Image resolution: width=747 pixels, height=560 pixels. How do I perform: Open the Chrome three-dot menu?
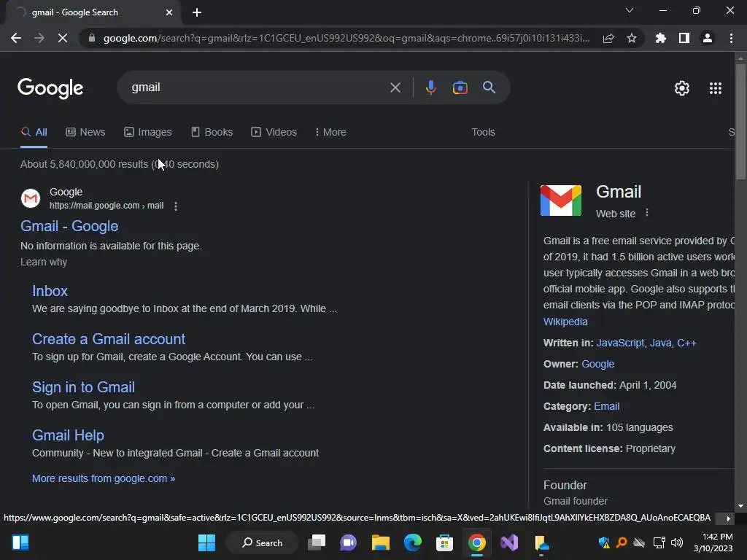[731, 38]
